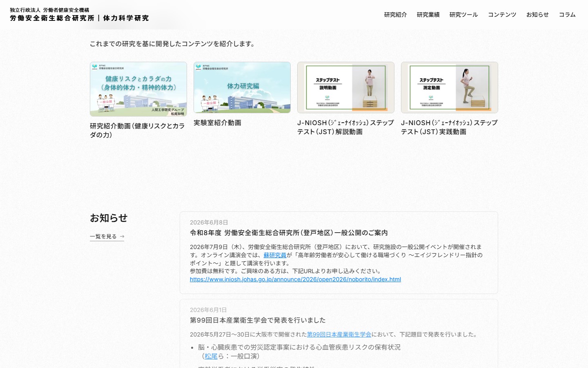Go to the お知らせ navigation item
Screen dimensions: 588x368
pyautogui.click(x=537, y=15)
